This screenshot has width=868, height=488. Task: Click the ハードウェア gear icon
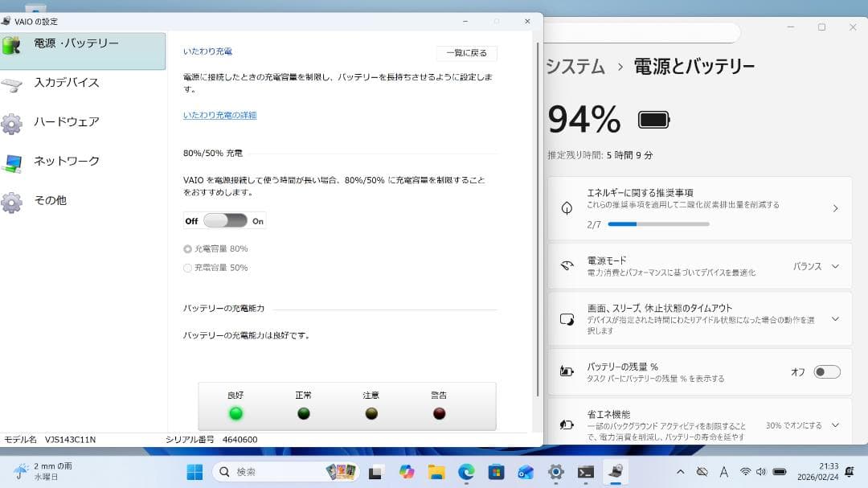coord(14,122)
